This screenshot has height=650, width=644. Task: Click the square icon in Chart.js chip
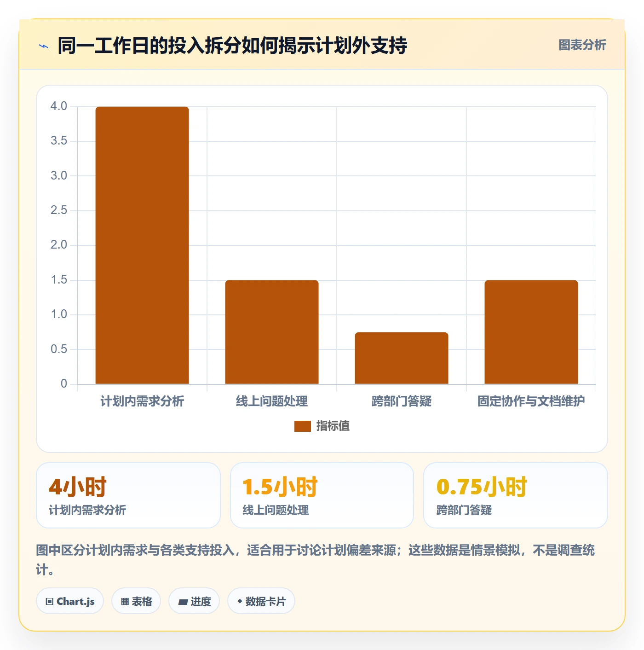click(x=50, y=602)
